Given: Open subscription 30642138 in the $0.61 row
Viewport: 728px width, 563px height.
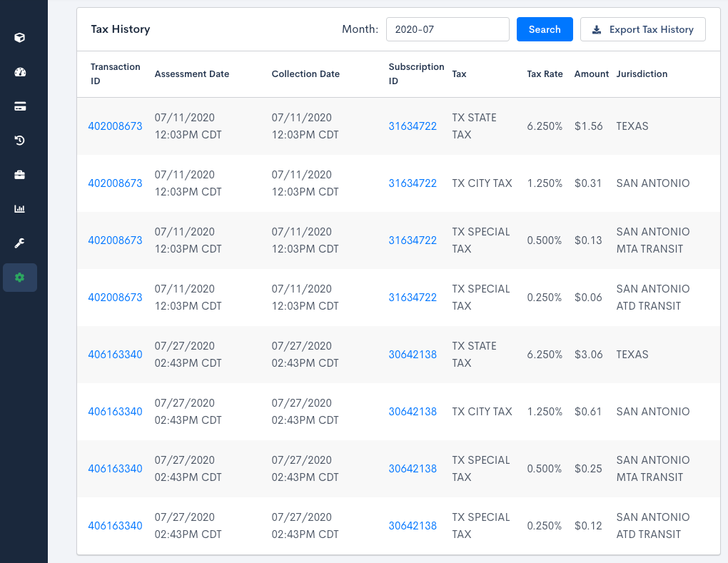Looking at the screenshot, I should [x=413, y=412].
